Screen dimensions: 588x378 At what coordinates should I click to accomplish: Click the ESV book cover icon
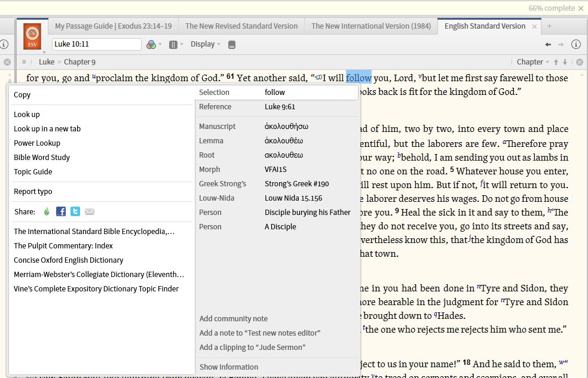click(x=32, y=36)
